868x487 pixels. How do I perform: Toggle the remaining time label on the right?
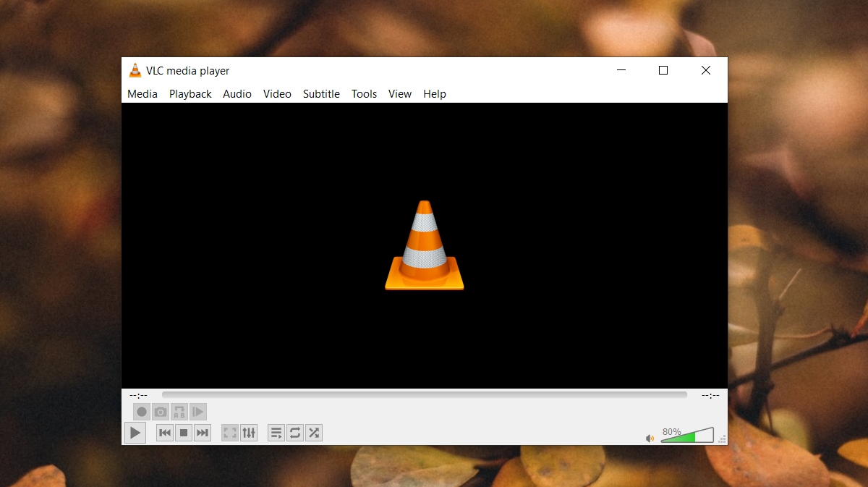(710, 395)
